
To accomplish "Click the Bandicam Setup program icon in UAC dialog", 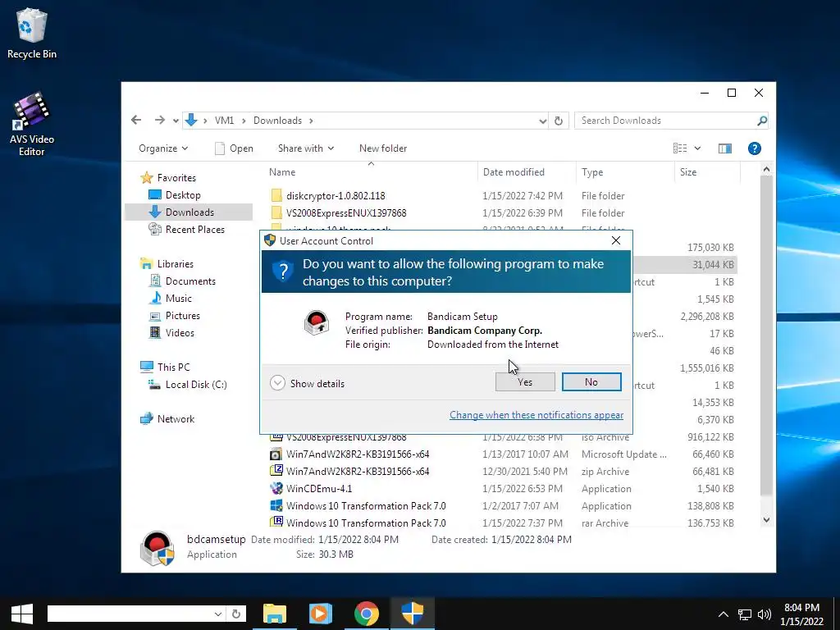I will click(x=317, y=323).
